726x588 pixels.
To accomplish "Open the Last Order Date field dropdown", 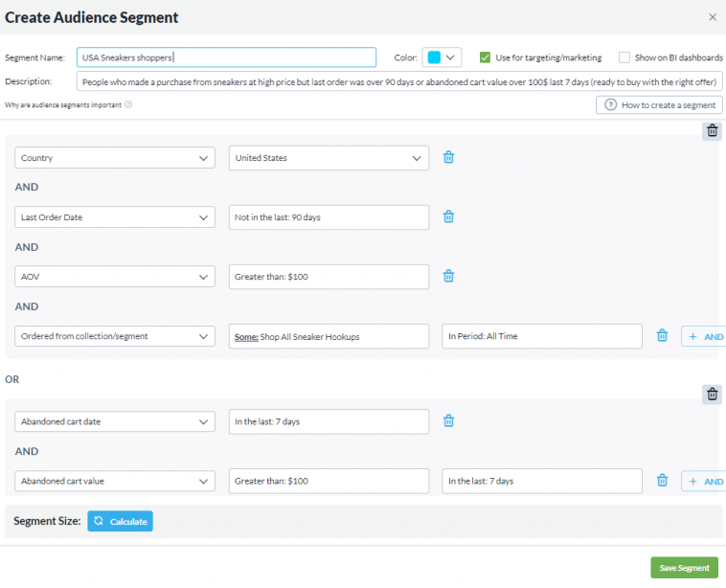I will click(115, 217).
